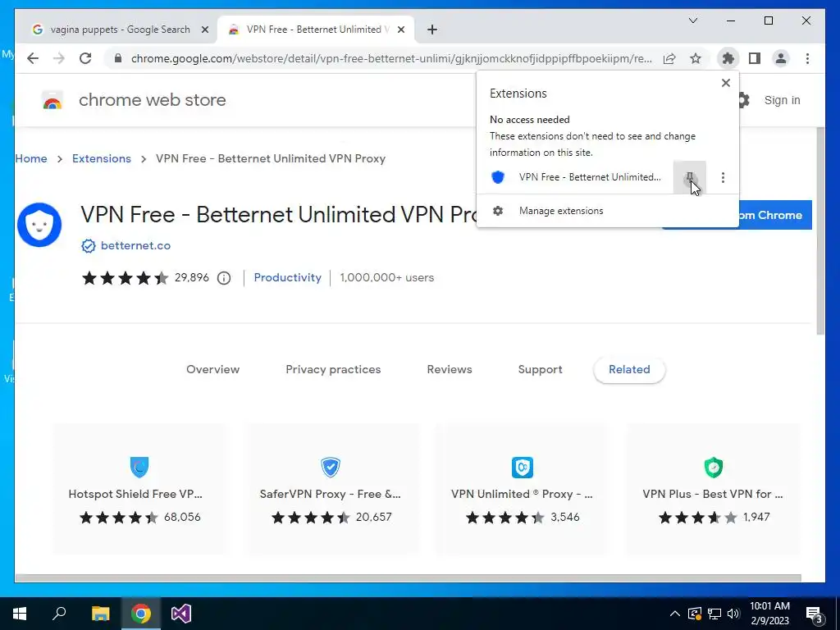
Task: Share this page via share icon
Action: [669, 58]
